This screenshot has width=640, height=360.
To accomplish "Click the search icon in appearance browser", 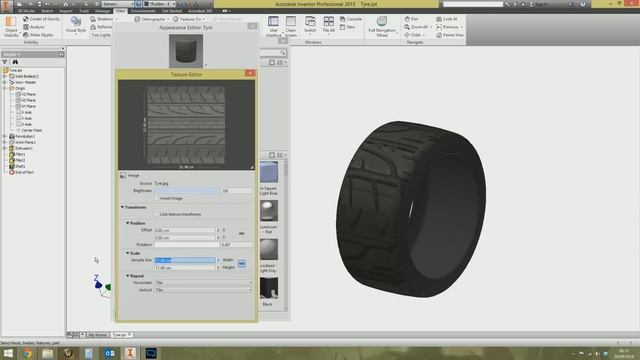I will pyautogui.click(x=282, y=53).
